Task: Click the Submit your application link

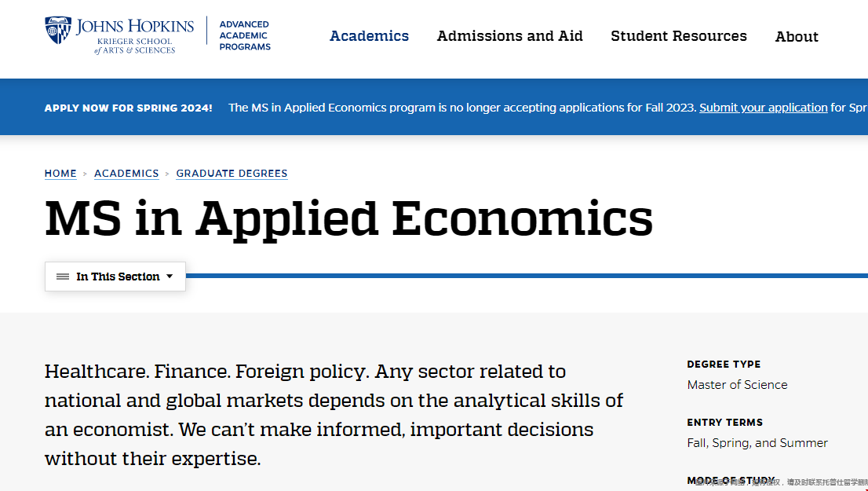Action: pos(764,108)
